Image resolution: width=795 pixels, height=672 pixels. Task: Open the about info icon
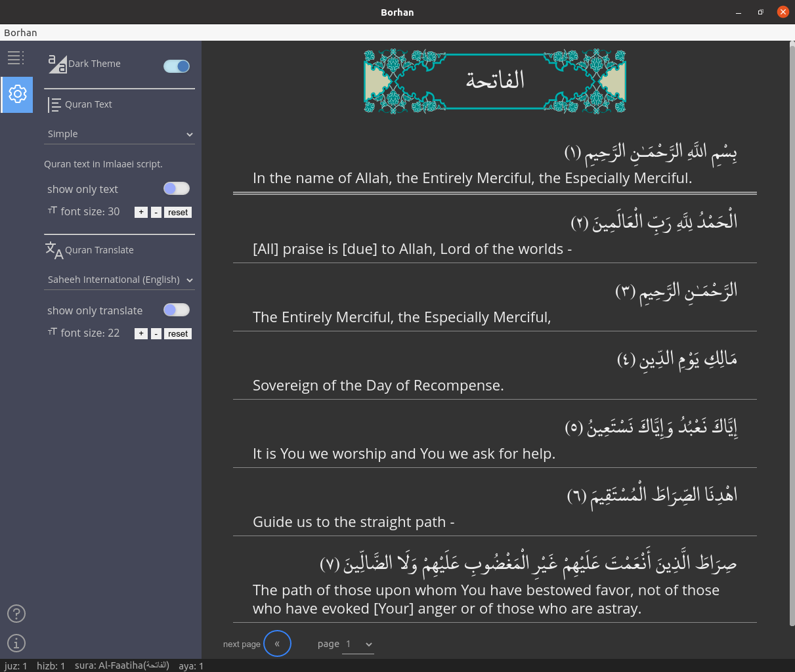[16, 643]
